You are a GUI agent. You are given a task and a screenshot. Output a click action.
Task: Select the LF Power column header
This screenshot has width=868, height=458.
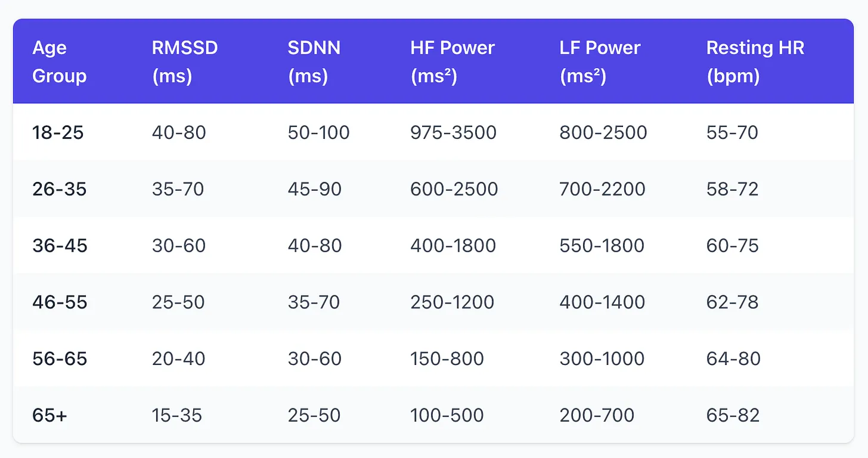(x=600, y=61)
